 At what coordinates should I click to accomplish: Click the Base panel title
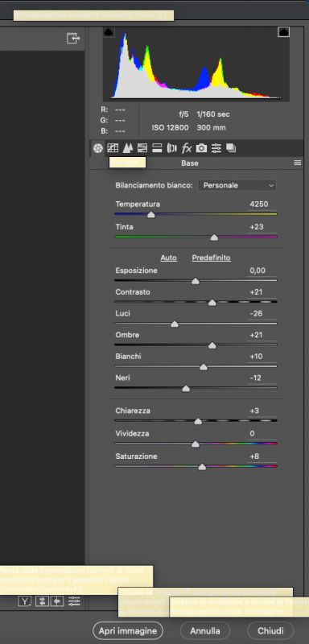(190, 163)
